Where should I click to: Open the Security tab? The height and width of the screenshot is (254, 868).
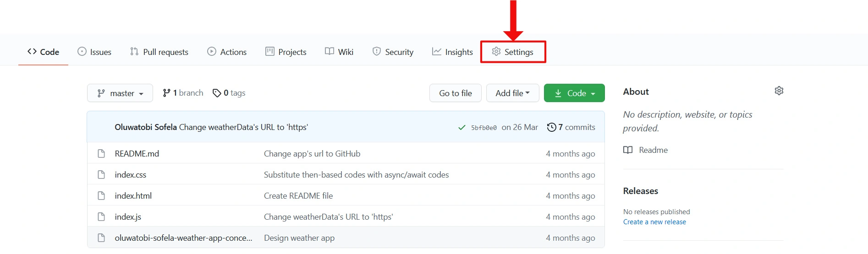(393, 52)
